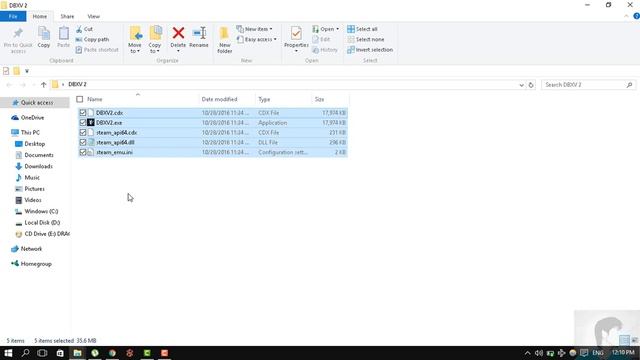Open Quick Access Toolbar customize dropdown
This screenshot has height=360, width=640.
(27, 71)
